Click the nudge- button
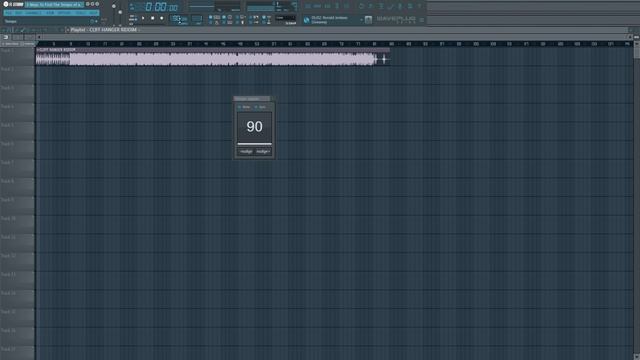The width and height of the screenshot is (640, 360). [246, 151]
